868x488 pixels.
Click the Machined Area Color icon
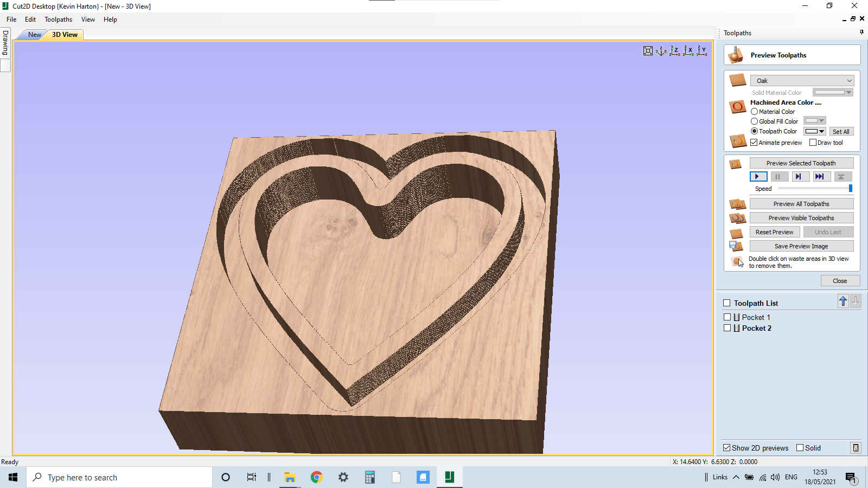click(738, 106)
